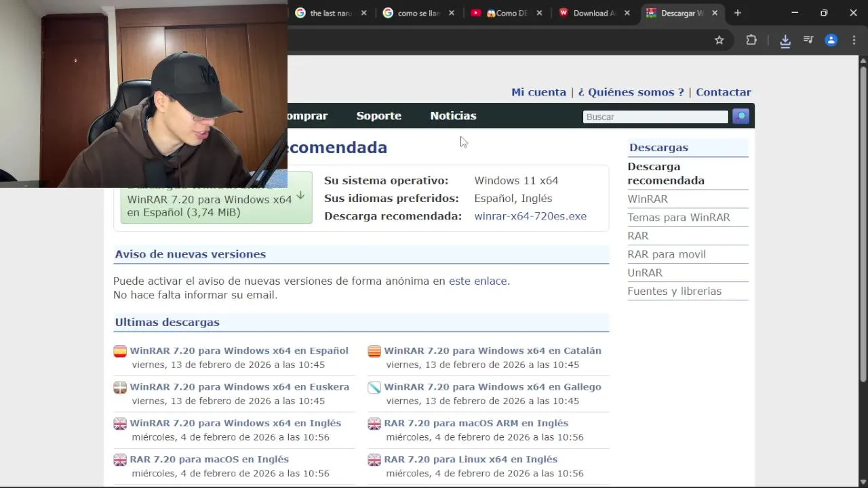This screenshot has height=488, width=868.
Task: Click the Catalan flag icon by Catalán download
Action: click(x=374, y=351)
